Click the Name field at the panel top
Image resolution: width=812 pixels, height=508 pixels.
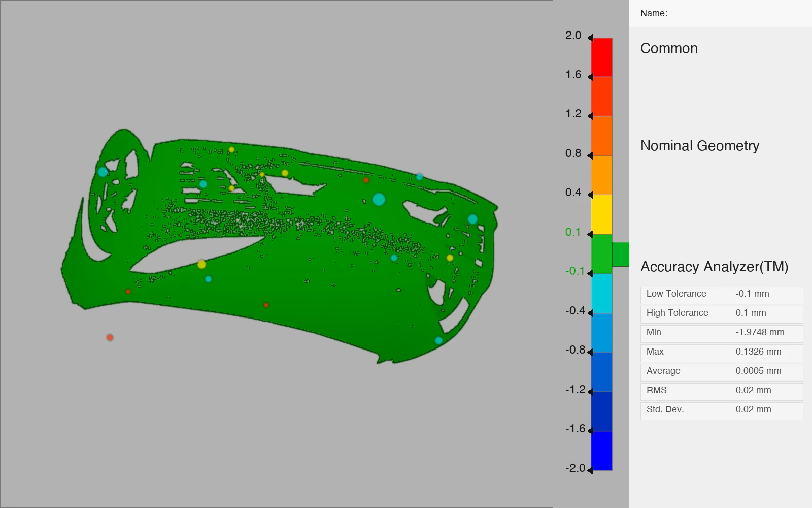[x=721, y=13]
